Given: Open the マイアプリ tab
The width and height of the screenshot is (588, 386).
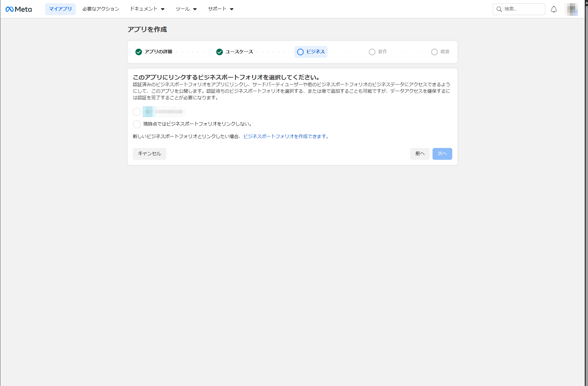Looking at the screenshot, I should point(60,9).
